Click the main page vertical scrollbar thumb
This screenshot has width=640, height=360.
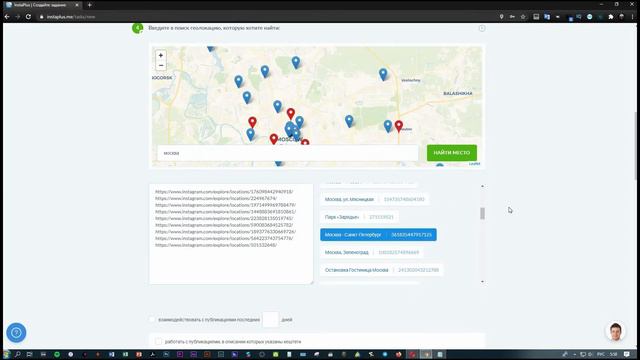click(637, 146)
